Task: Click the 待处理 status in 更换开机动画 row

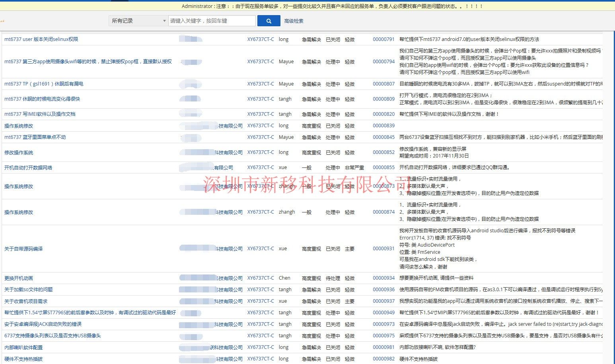Action: pos(333,278)
